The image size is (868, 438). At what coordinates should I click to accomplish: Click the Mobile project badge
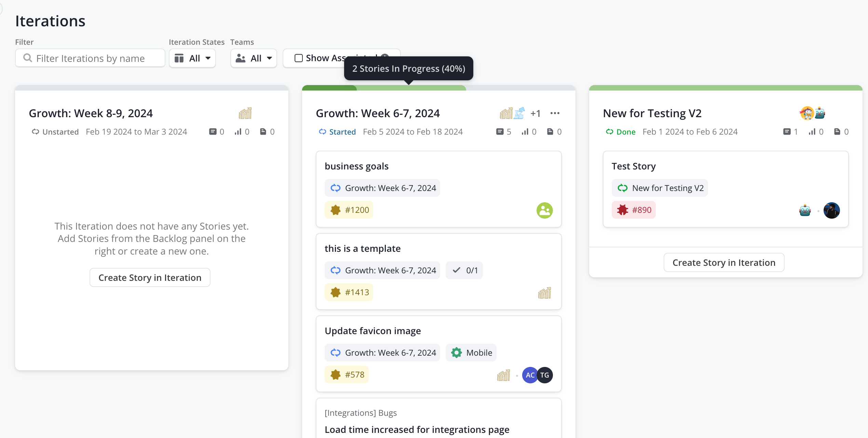(471, 353)
